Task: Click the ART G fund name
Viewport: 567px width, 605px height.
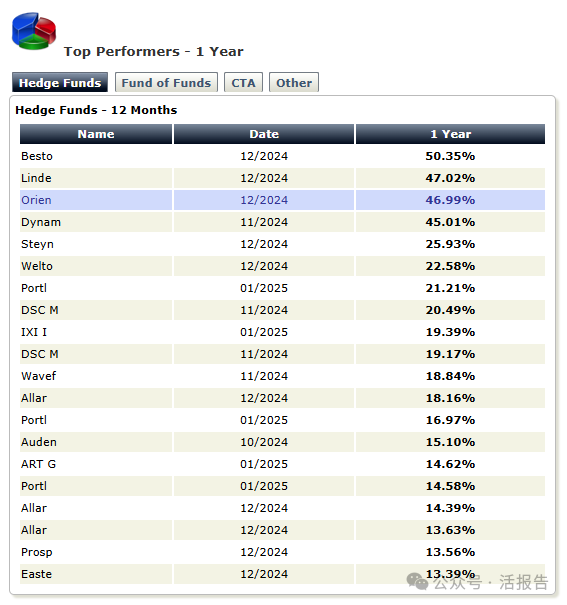Action: 39,464
